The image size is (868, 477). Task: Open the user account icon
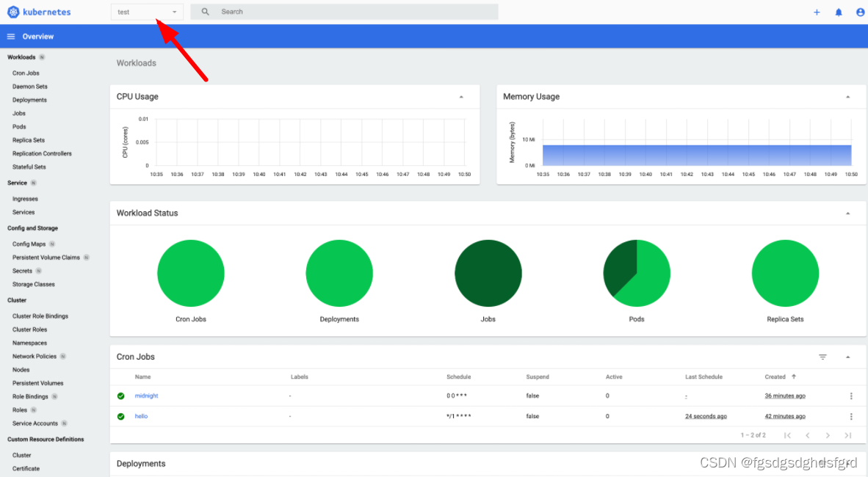[x=860, y=12]
